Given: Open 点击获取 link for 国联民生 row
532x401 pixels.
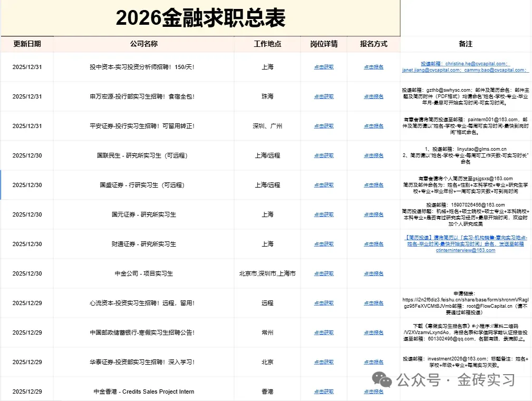Looking at the screenshot, I should [324, 155].
